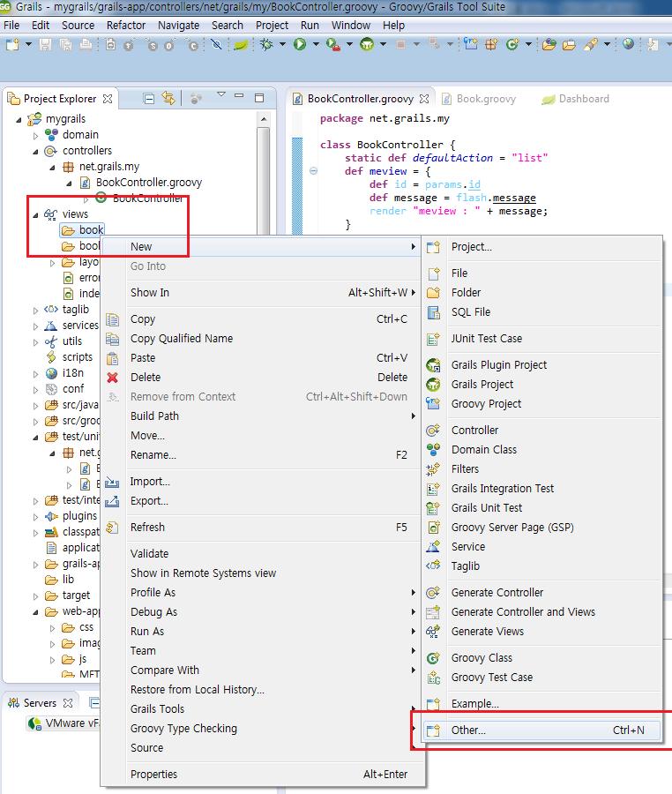Click Example... in the New submenu
Screen dimensions: 672x794
coord(542,703)
